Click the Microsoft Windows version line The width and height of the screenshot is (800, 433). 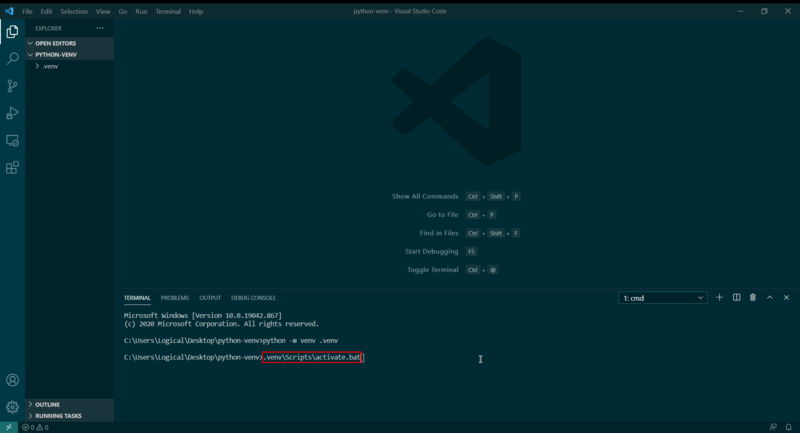pyautogui.click(x=203, y=316)
